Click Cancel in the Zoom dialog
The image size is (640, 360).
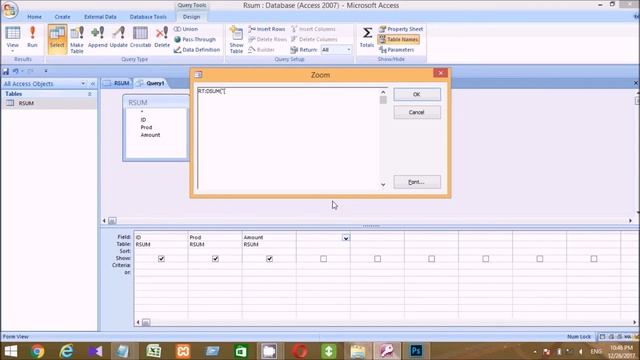[417, 112]
